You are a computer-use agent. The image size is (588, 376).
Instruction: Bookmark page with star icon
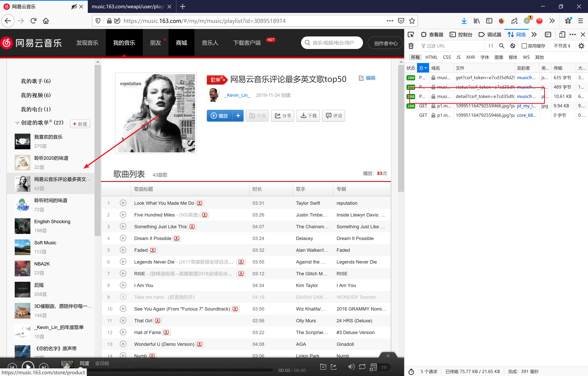click(x=412, y=21)
